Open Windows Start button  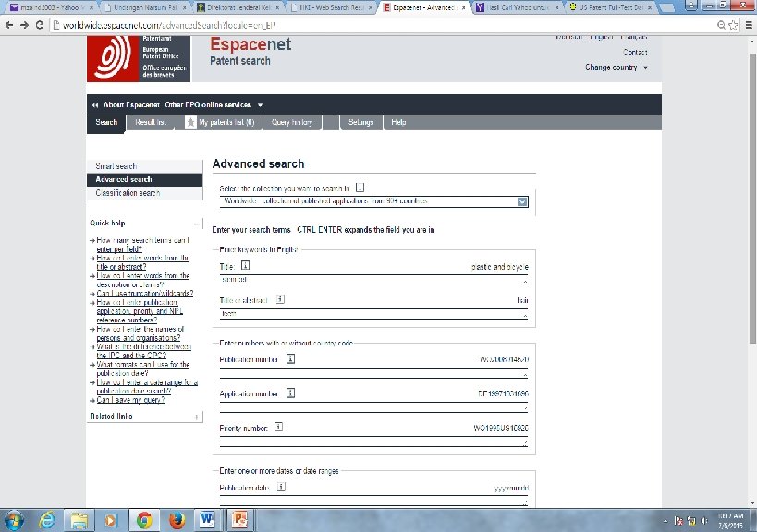click(14, 520)
